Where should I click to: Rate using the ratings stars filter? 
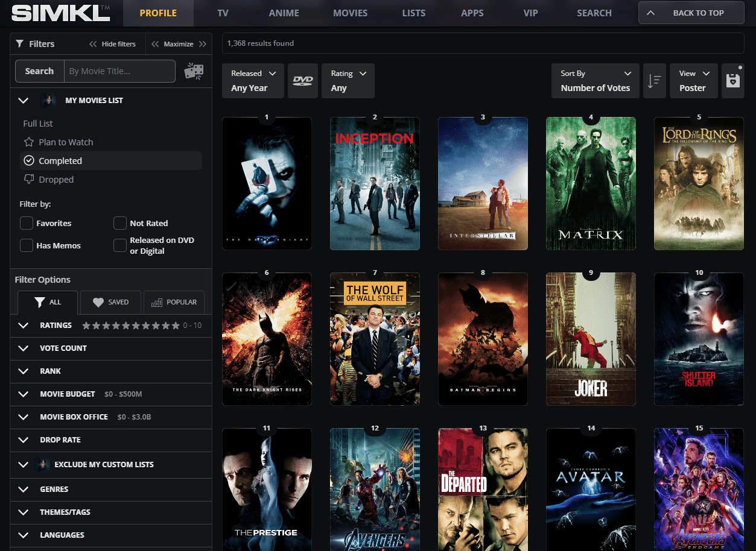tap(131, 326)
